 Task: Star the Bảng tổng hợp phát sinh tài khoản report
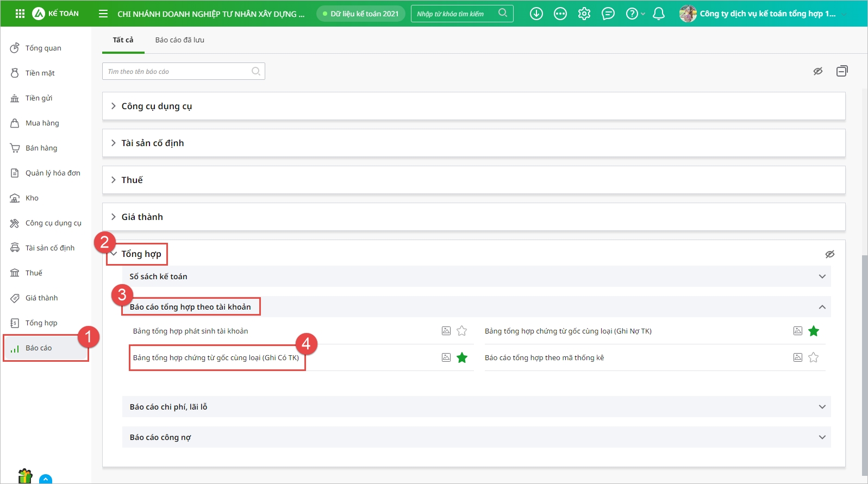click(x=461, y=331)
